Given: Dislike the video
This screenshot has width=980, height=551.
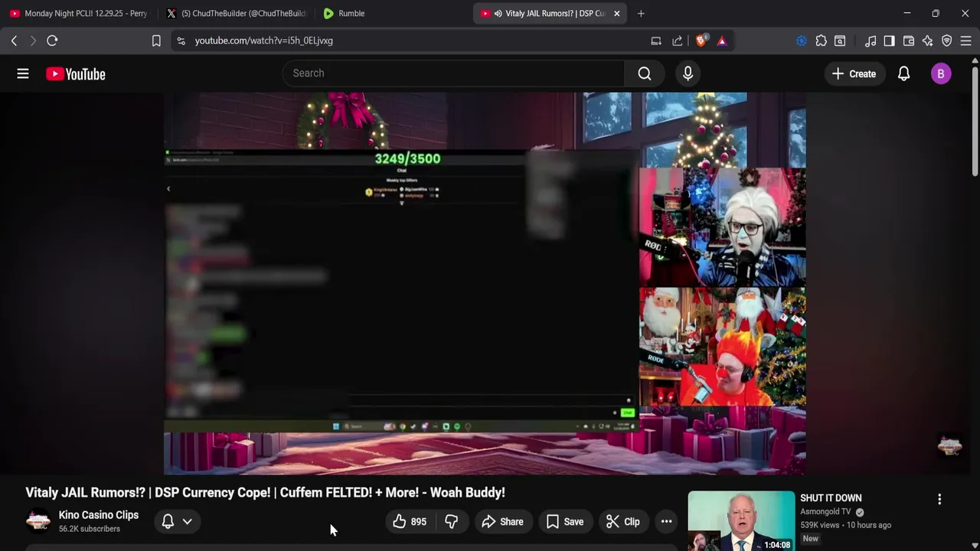Looking at the screenshot, I should (x=451, y=522).
